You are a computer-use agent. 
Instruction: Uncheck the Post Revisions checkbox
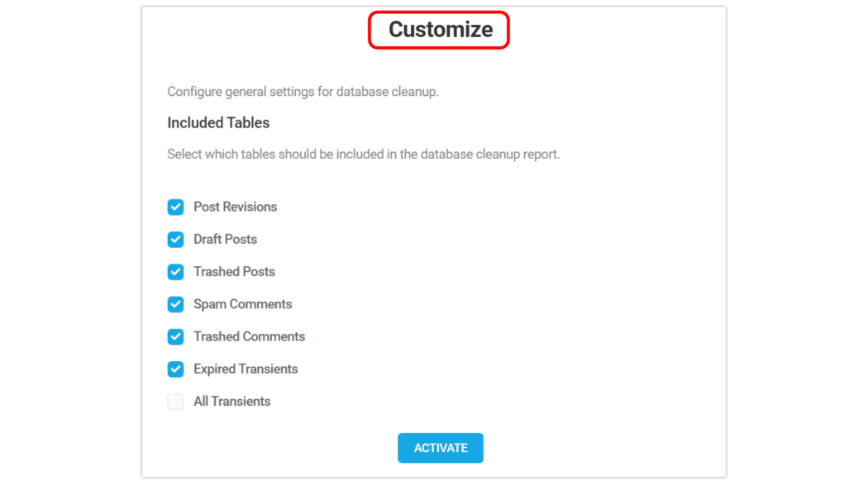[x=175, y=207]
